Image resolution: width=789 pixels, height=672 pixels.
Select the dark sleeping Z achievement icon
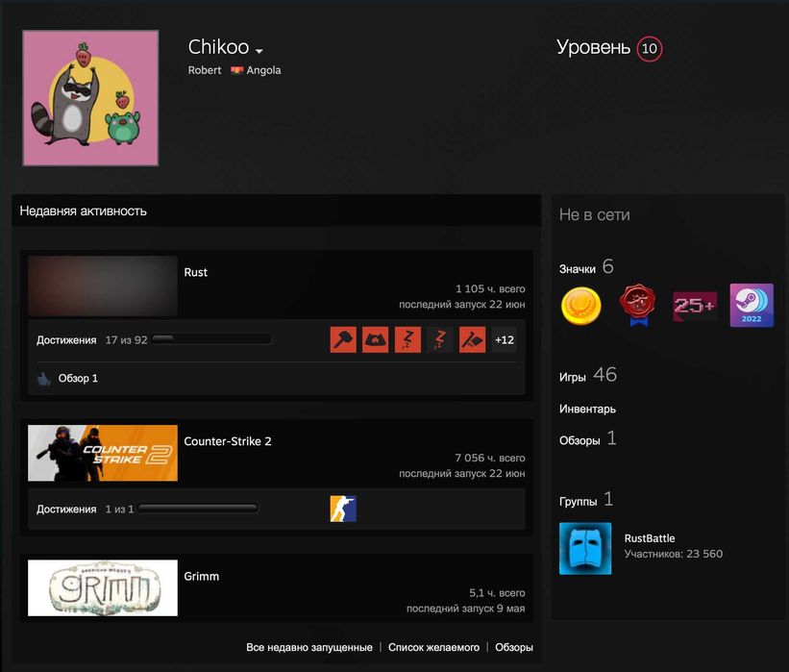tap(440, 339)
